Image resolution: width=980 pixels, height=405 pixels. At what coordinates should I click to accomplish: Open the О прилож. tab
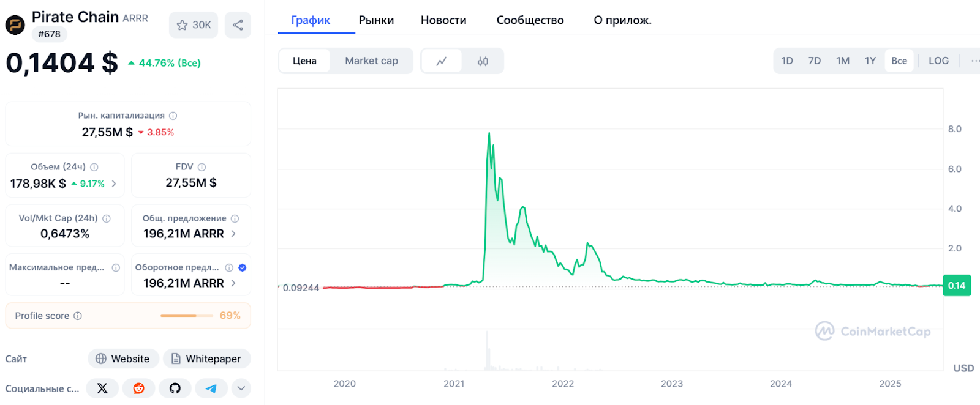pyautogui.click(x=622, y=20)
